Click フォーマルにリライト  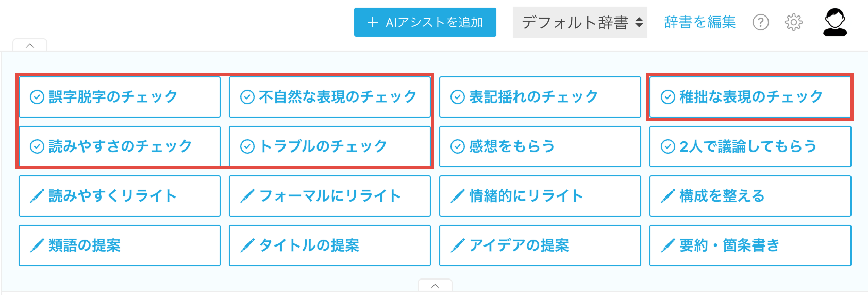click(330, 196)
